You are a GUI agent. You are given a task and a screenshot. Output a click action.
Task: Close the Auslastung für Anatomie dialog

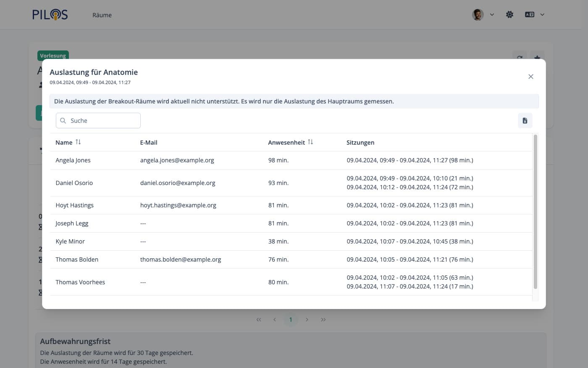530,77
